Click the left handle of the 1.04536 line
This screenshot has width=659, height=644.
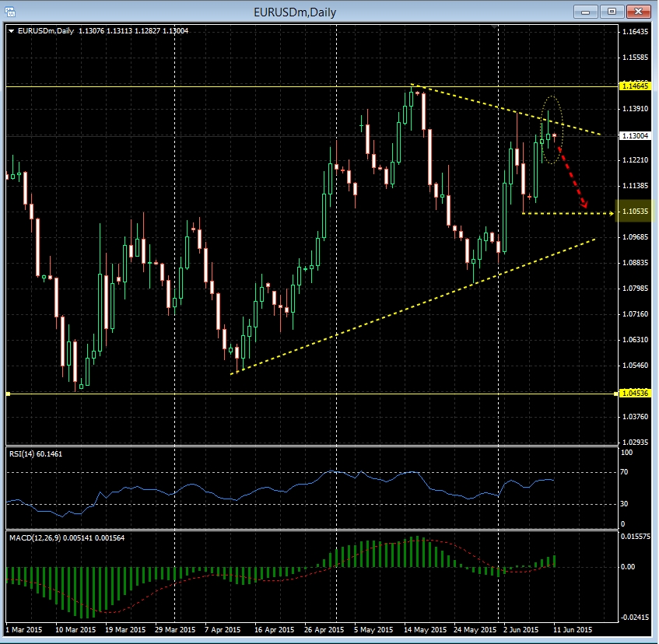point(8,394)
